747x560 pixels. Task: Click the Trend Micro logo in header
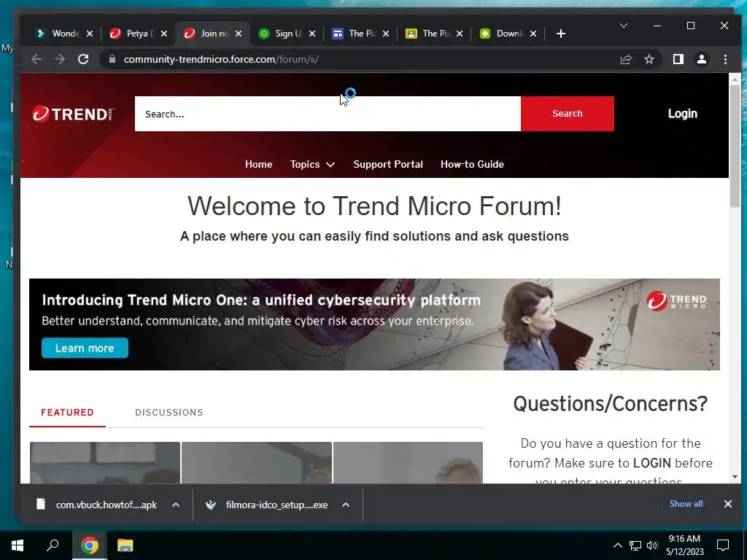(73, 114)
